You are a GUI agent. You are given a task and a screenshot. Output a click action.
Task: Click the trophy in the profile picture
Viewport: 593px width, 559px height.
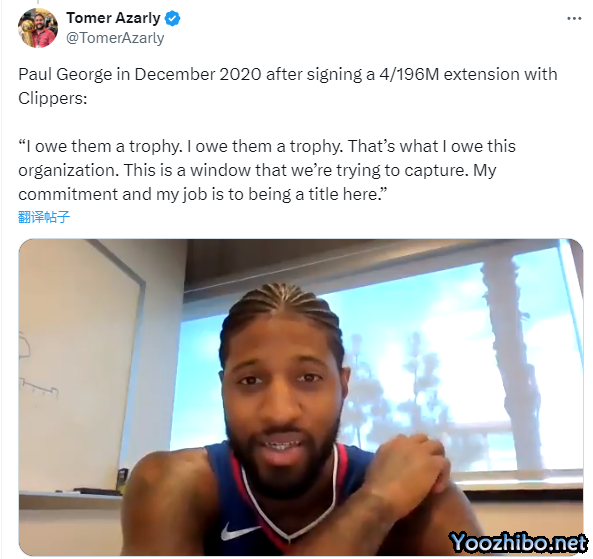tap(26, 29)
